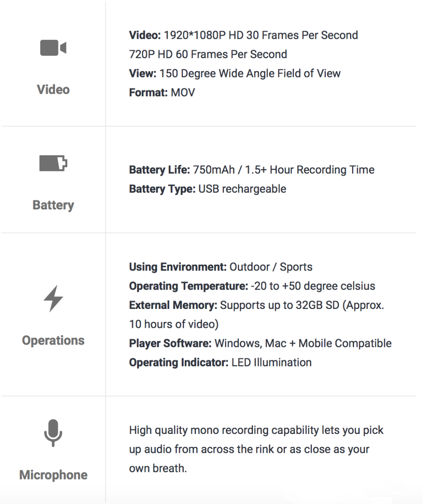Click the mono recording description paragraph
423x504 pixels.
(x=256, y=449)
